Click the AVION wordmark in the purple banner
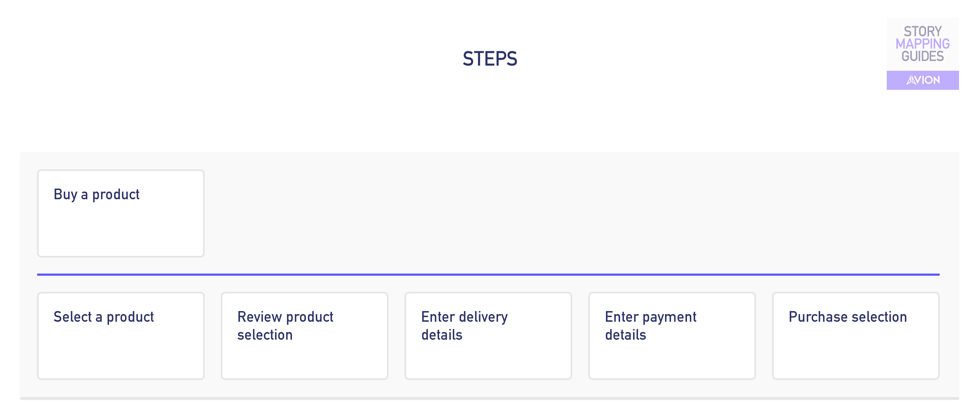 pyautogui.click(x=923, y=80)
